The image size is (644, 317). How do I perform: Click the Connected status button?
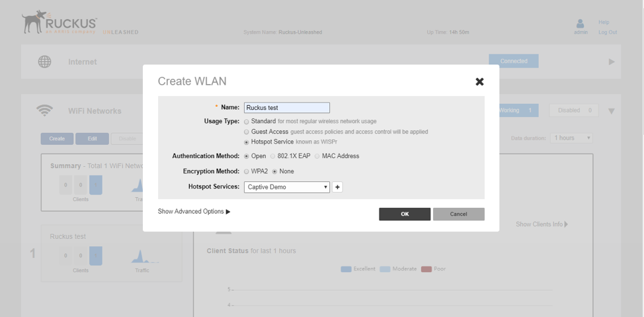point(513,61)
